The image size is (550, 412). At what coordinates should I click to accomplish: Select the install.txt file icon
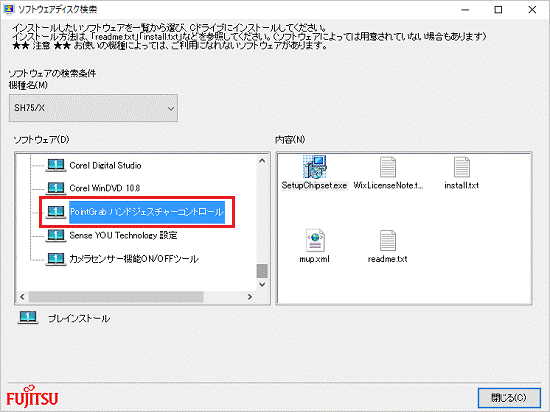click(x=461, y=167)
